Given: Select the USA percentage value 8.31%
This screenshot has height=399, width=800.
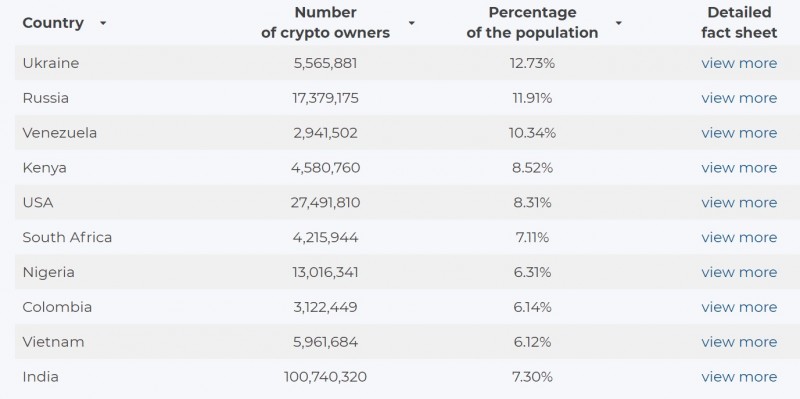Looking at the screenshot, I should click(532, 203).
